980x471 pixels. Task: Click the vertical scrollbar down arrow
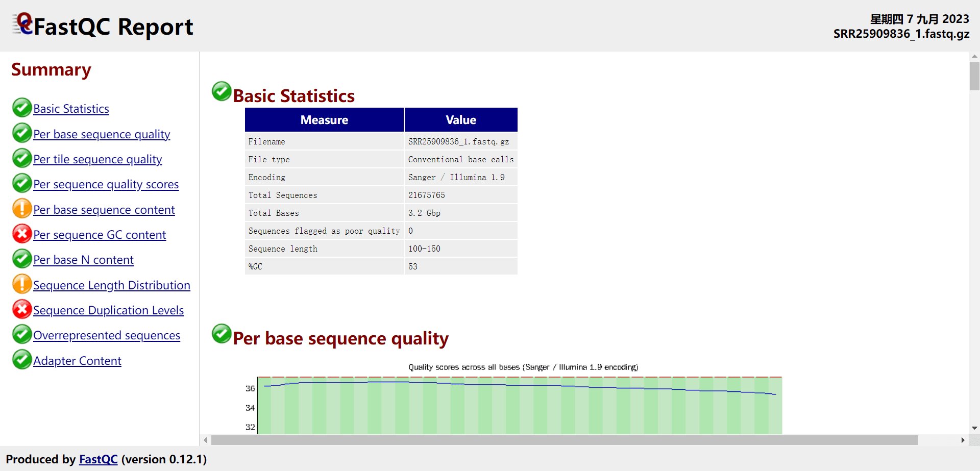(974, 428)
